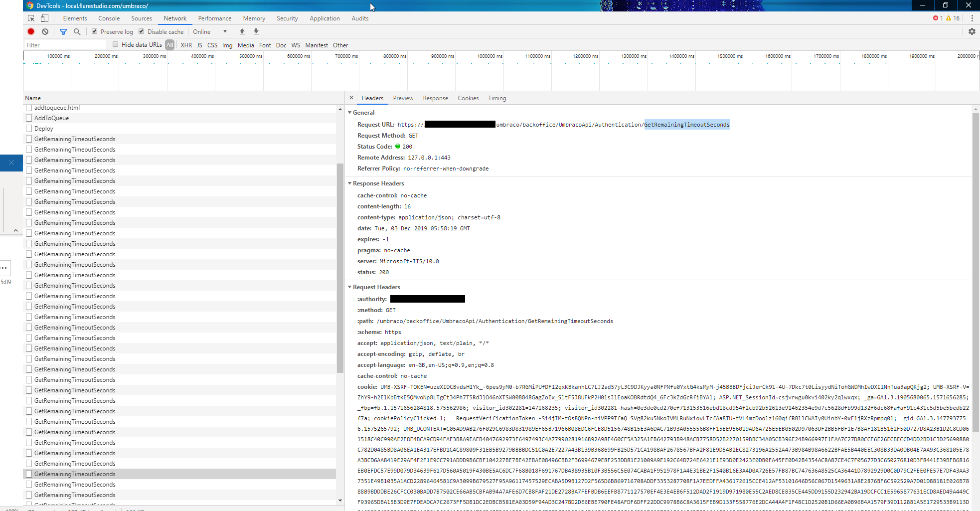Switch to the Console tab
The width and height of the screenshot is (980, 511).
[x=109, y=18]
